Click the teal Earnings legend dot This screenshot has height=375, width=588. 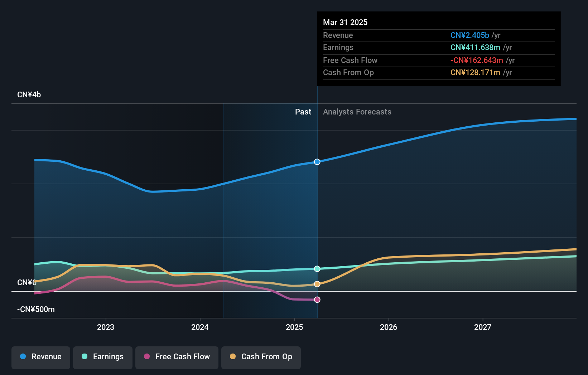pyautogui.click(x=85, y=356)
